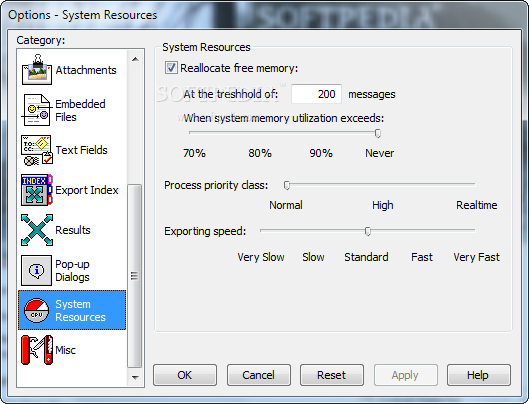Uncheck Reallocate free memory checkbox

point(171,68)
